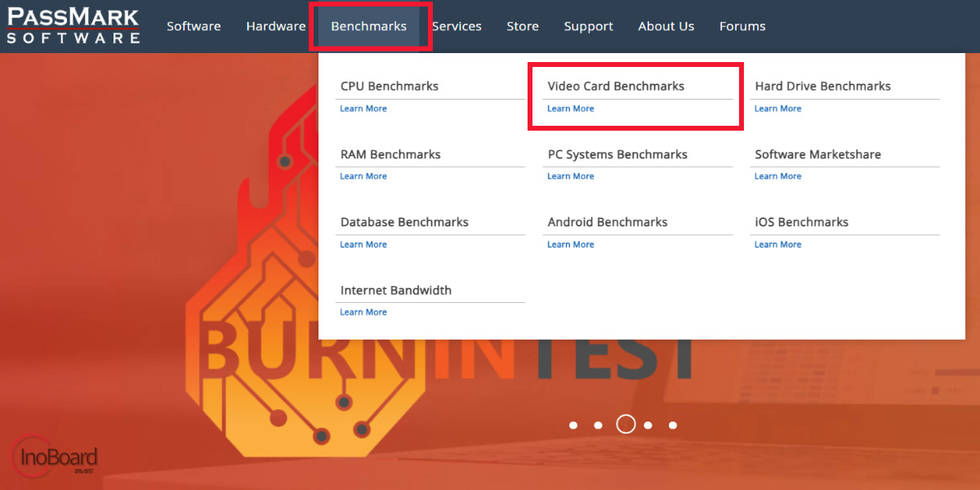The width and height of the screenshot is (980, 490).
Task: Open the Store menu
Action: tap(523, 26)
